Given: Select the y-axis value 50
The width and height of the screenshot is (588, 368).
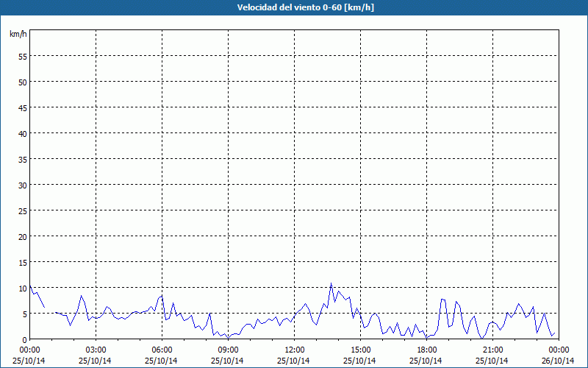Looking at the screenshot, I should [23, 82].
